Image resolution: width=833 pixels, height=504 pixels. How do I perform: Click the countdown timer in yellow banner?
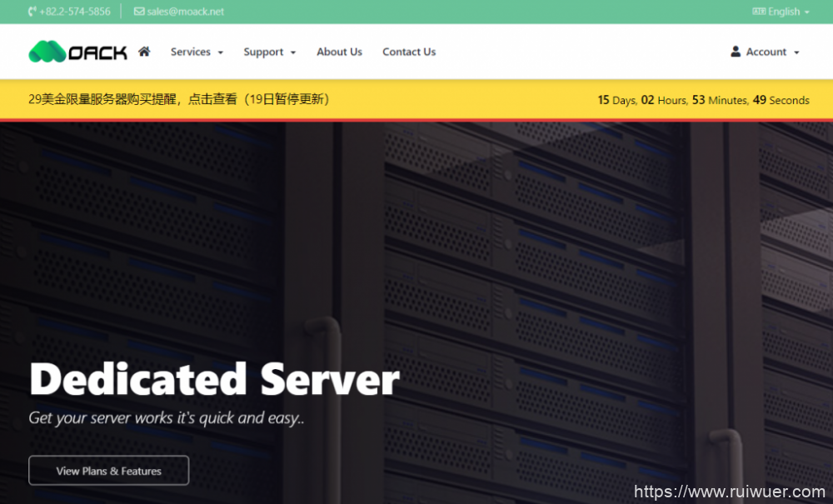click(703, 100)
